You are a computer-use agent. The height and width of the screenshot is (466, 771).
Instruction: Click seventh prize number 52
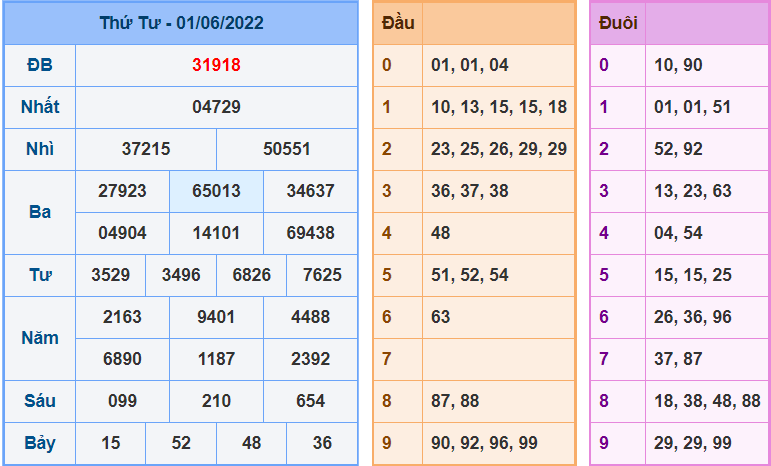pos(181,443)
